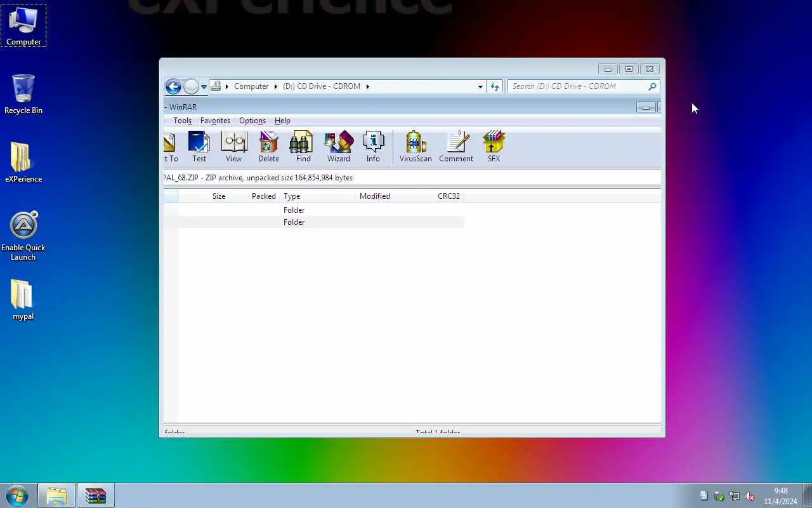Open Find files with the binoculars icon
The image size is (812, 508).
click(303, 147)
